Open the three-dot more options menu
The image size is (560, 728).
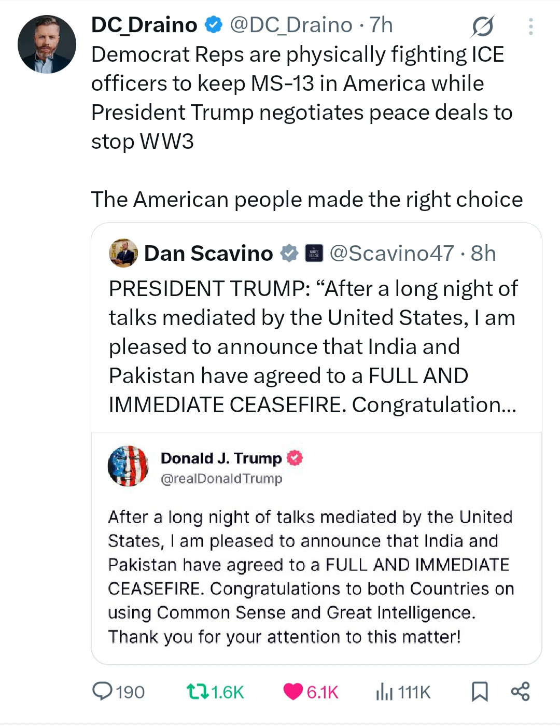tap(530, 26)
